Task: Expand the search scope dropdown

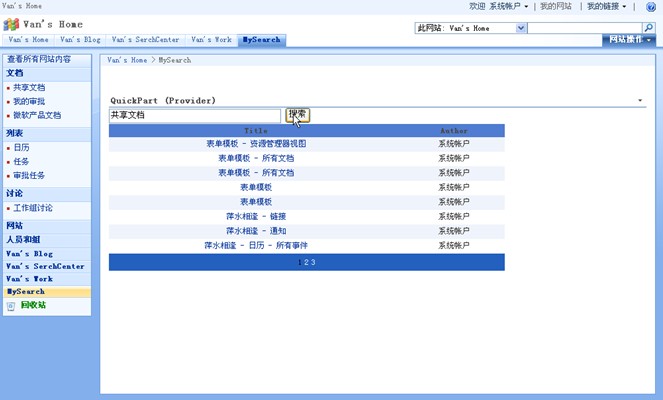Action: [521, 28]
